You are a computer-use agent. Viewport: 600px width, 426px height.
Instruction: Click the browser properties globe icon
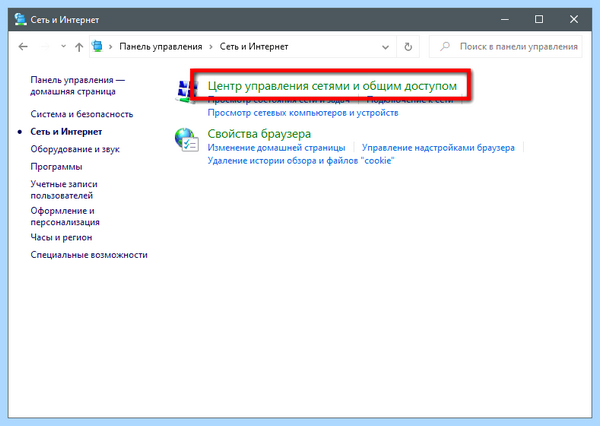pos(186,140)
